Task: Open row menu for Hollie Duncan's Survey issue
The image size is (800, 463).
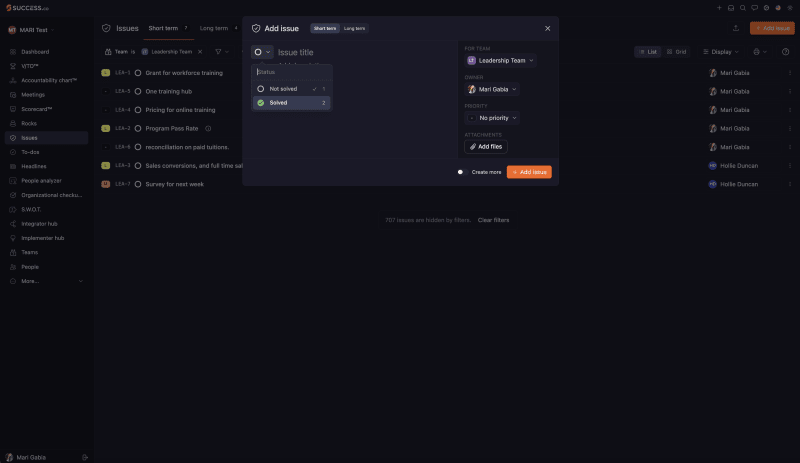Action: (x=790, y=184)
